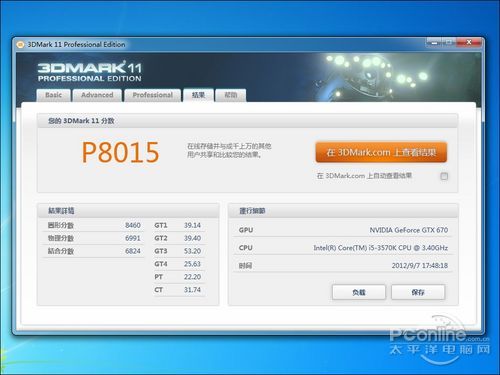The width and height of the screenshot is (500, 375).
Task: Open the 帮助 help tab
Action: pyautogui.click(x=231, y=95)
